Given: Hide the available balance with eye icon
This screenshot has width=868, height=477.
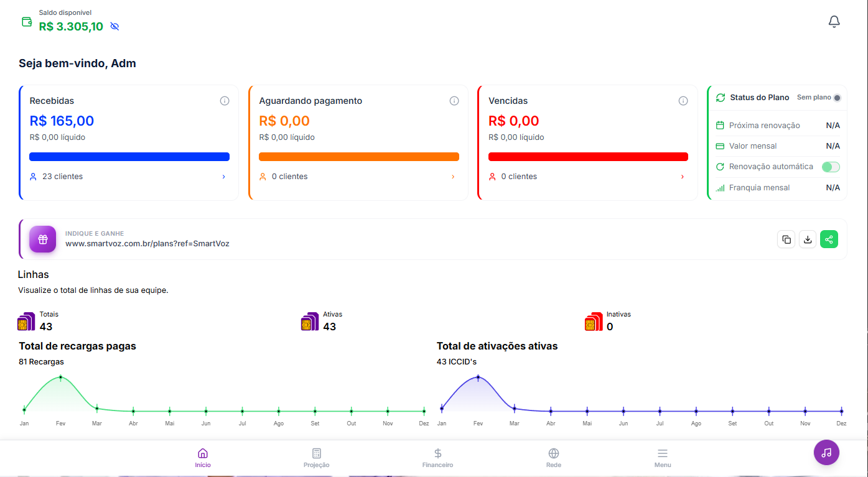Looking at the screenshot, I should coord(114,26).
